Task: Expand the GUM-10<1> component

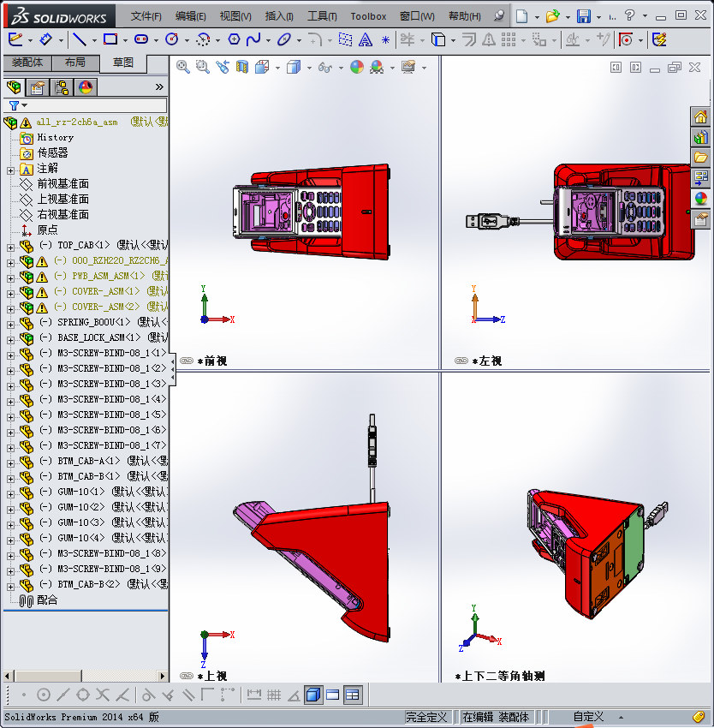Action: 10,494
